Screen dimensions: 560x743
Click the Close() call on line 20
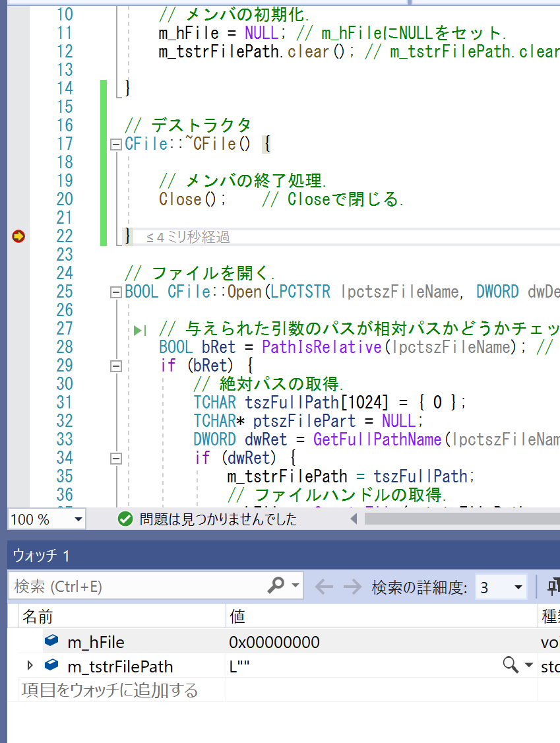(192, 199)
